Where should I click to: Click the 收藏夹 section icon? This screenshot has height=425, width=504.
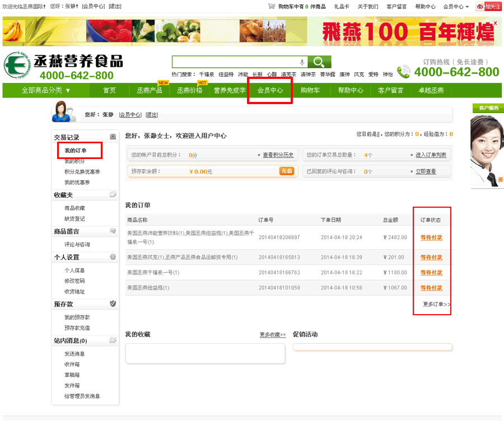tap(113, 194)
